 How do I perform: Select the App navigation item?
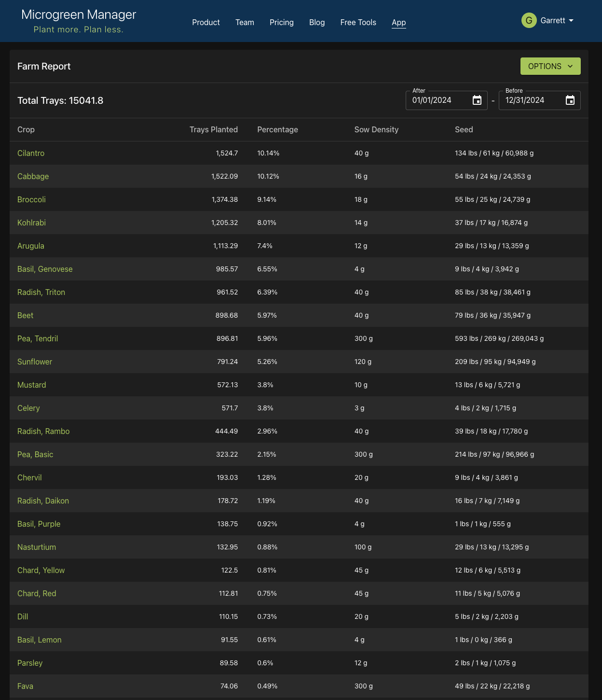coord(398,22)
